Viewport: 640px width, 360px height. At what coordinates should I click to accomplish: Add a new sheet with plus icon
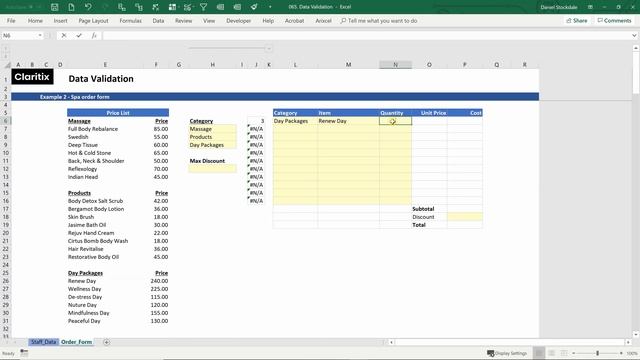(x=107, y=342)
